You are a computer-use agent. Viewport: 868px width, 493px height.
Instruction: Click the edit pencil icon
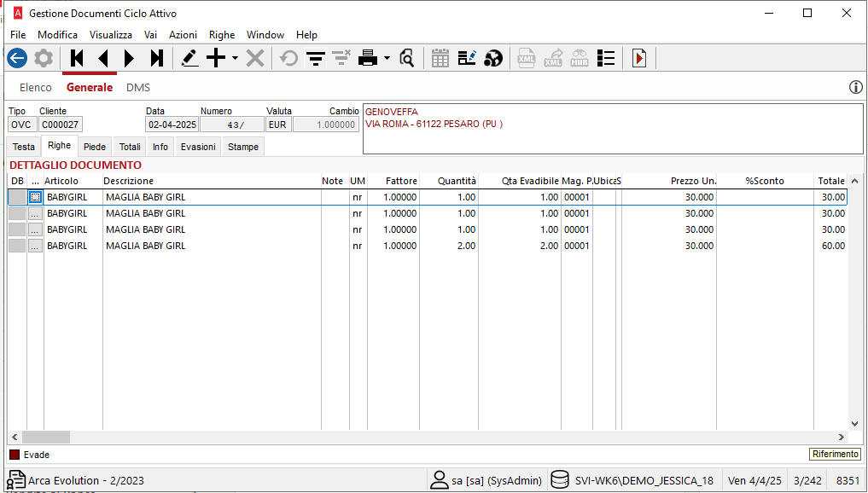point(189,58)
